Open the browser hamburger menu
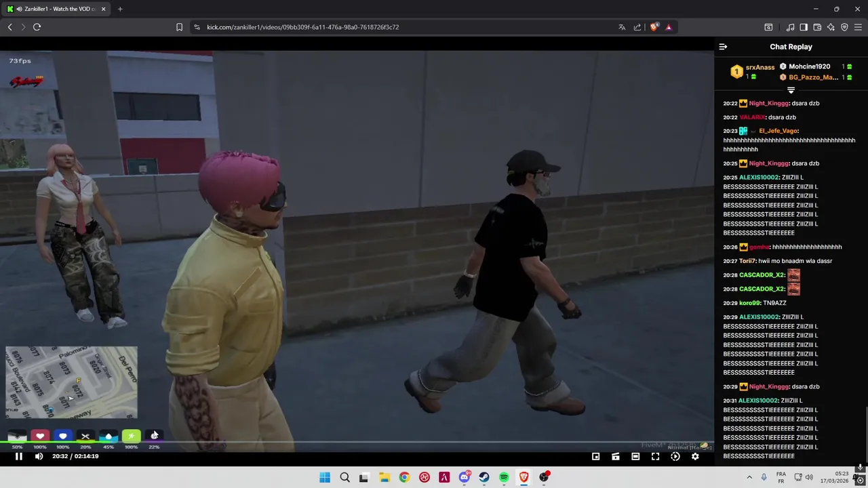 click(858, 27)
